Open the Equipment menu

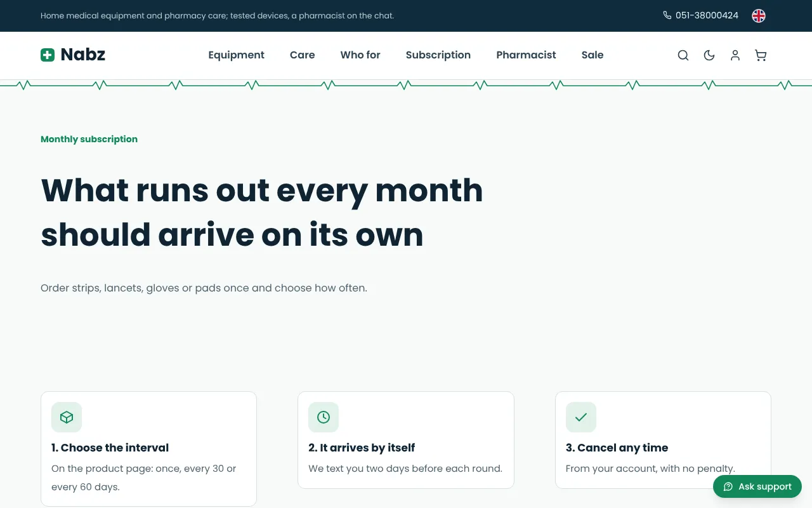(x=236, y=55)
